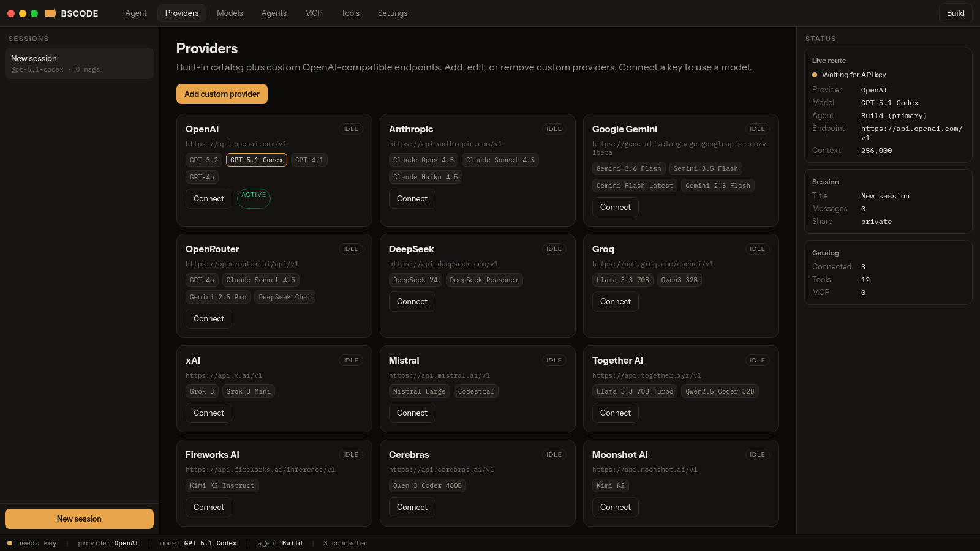The width and height of the screenshot is (980, 551).
Task: Select the GPT 5.1 Codex chip in OpenAI card
Action: [x=257, y=160]
